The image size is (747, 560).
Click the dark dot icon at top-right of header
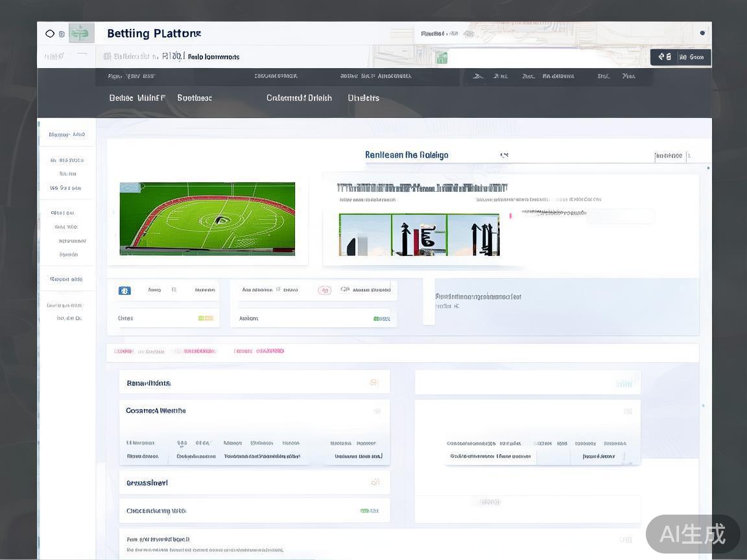[x=702, y=33]
